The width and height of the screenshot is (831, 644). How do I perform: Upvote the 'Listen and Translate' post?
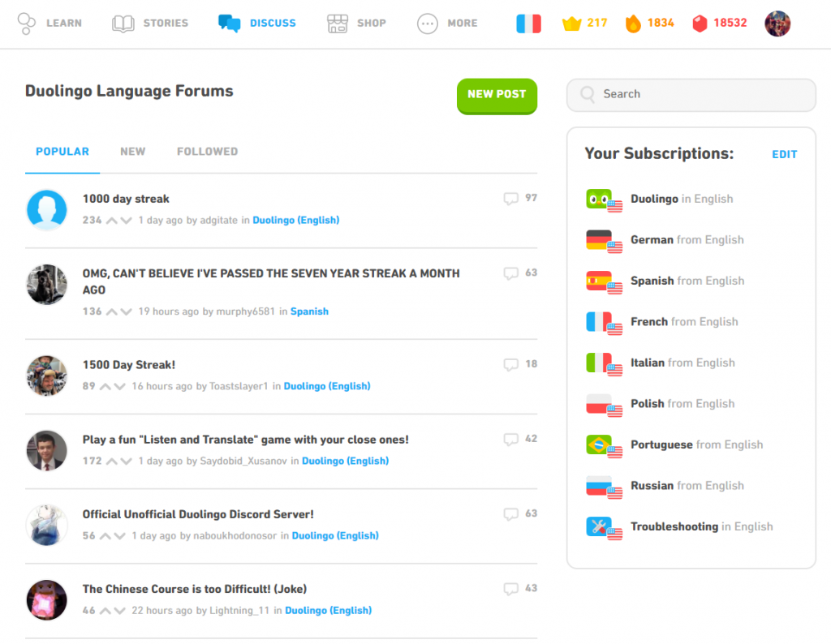point(112,462)
